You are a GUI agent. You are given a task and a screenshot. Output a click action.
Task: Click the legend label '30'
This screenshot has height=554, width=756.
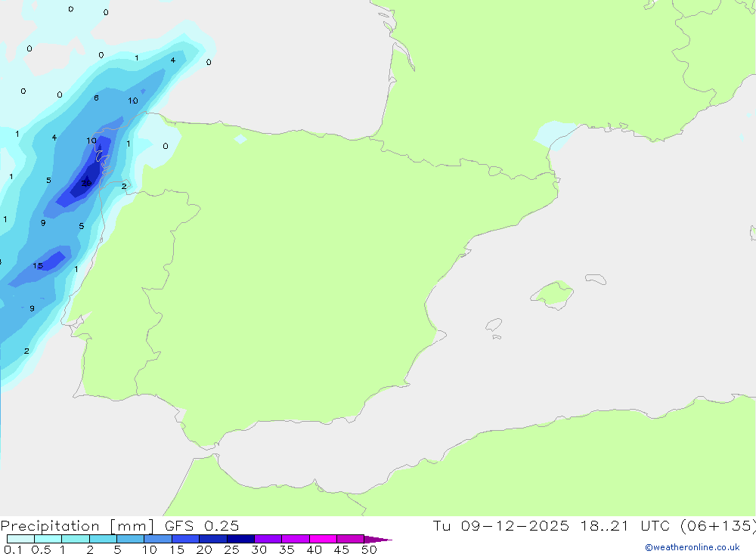(259, 549)
